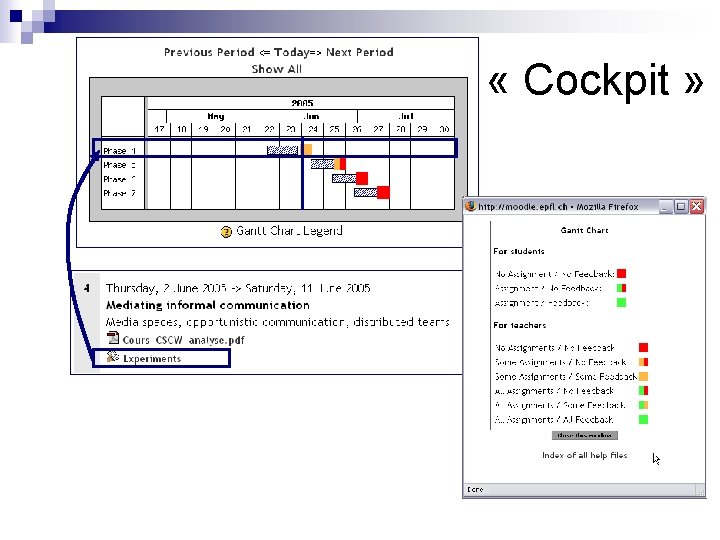This screenshot has width=720, height=540.
Task: Click All Assignments / No Feedback swatch
Action: coord(643,391)
